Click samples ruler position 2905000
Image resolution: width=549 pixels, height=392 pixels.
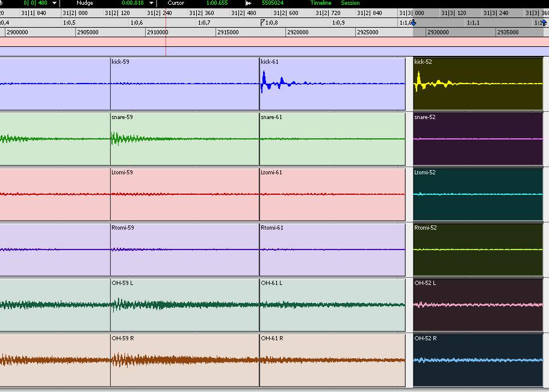[87, 32]
